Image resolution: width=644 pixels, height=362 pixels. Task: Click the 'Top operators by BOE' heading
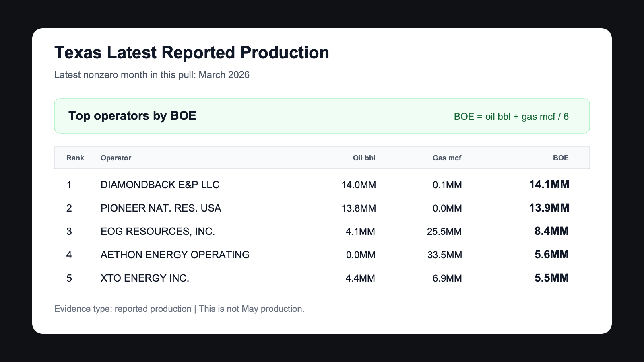[132, 116]
